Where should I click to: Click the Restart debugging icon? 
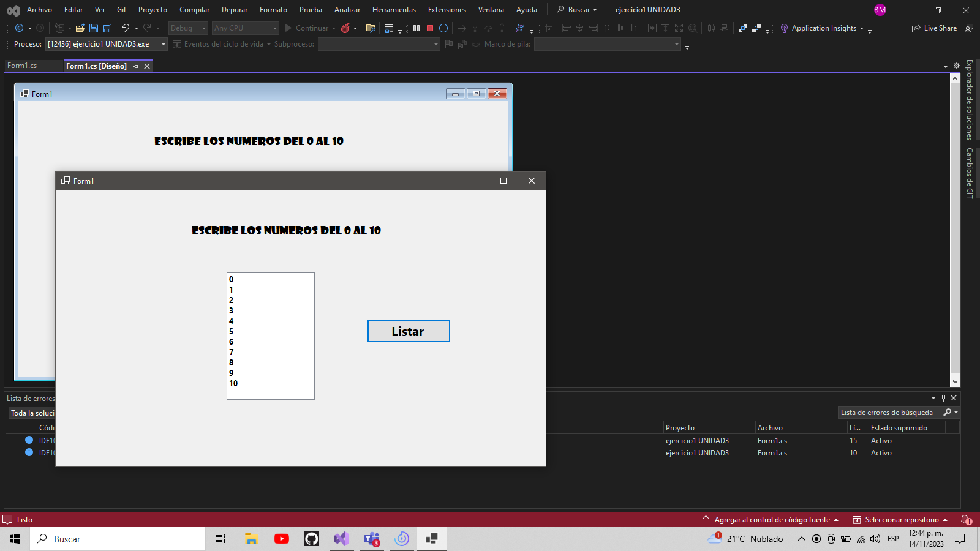coord(443,28)
